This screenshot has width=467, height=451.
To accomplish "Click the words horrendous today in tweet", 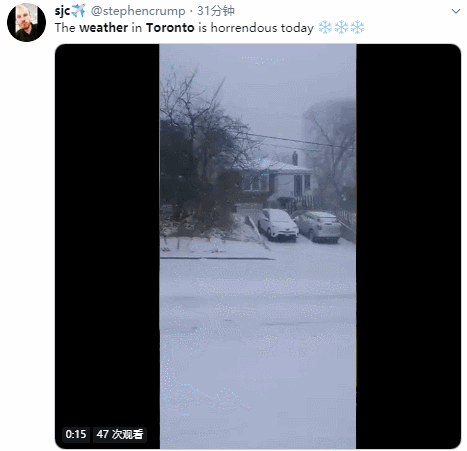I will click(262, 28).
